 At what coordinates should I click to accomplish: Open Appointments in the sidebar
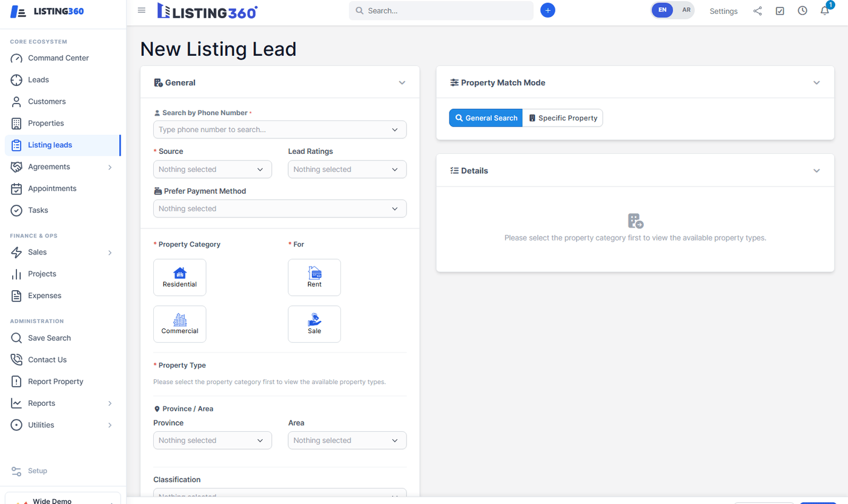pos(63,188)
